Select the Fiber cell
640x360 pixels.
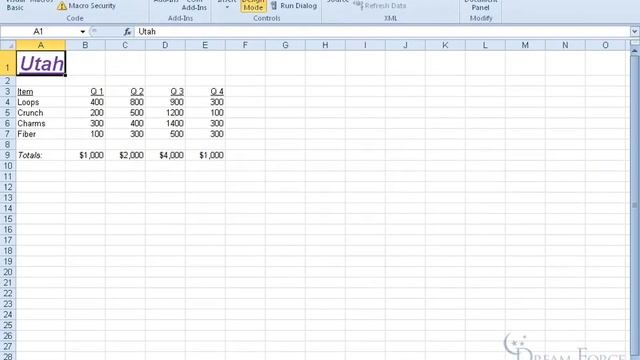[41, 134]
